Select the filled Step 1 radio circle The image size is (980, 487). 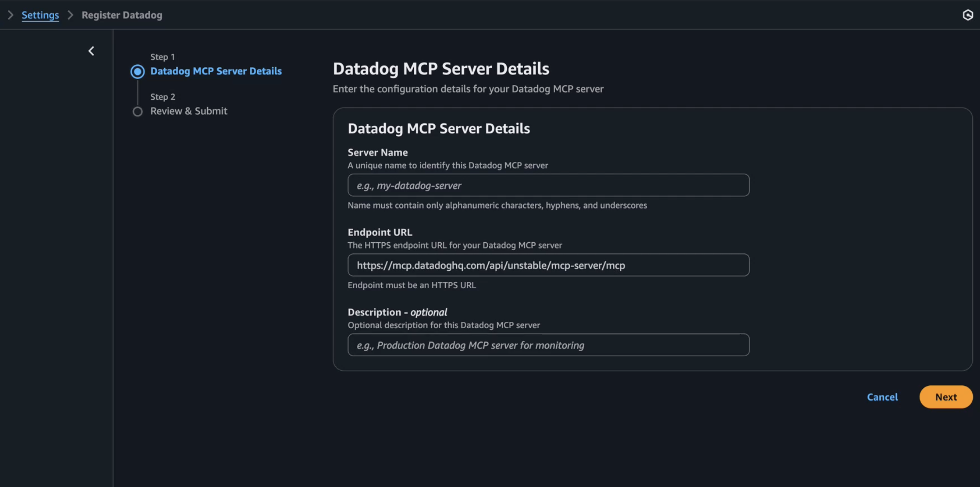(137, 72)
